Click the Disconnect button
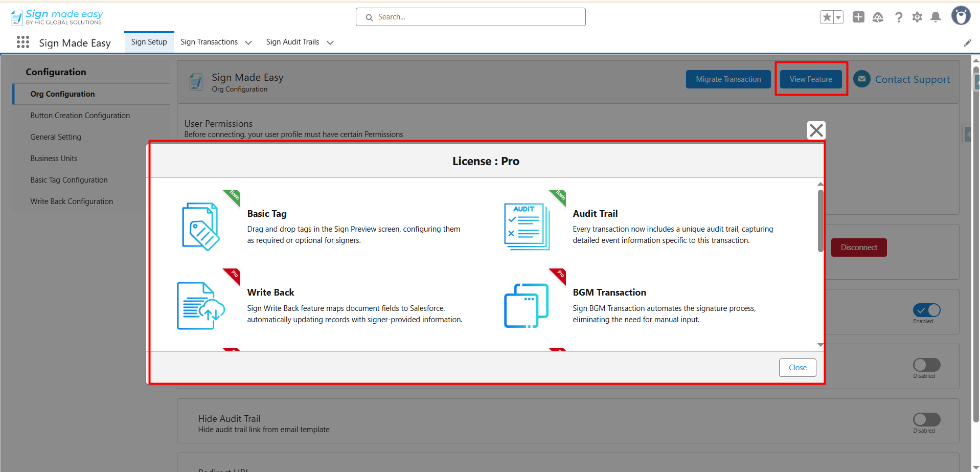This screenshot has height=472, width=980. [x=859, y=248]
